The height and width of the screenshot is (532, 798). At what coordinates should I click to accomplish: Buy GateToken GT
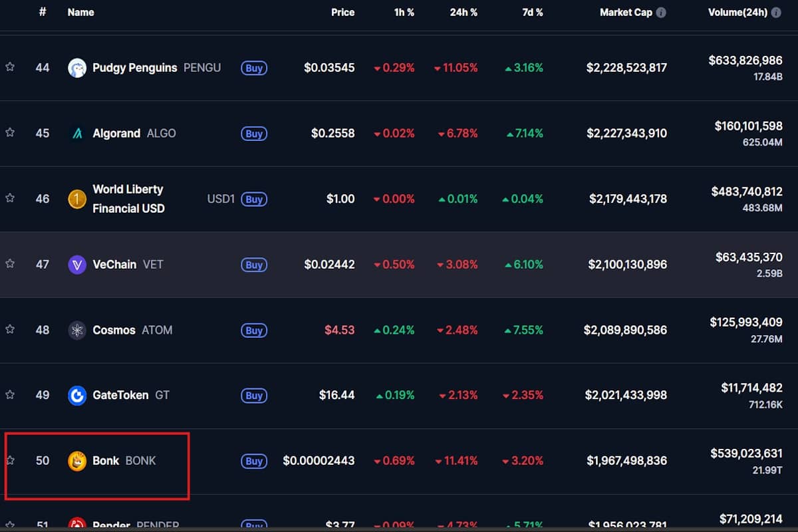254,396
